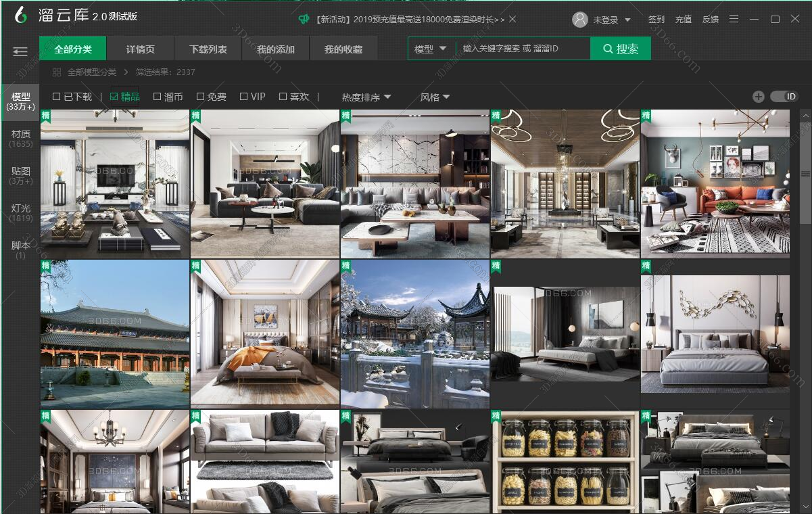The image size is (812, 514).
Task: Open the 下载列表 tab
Action: coord(208,49)
